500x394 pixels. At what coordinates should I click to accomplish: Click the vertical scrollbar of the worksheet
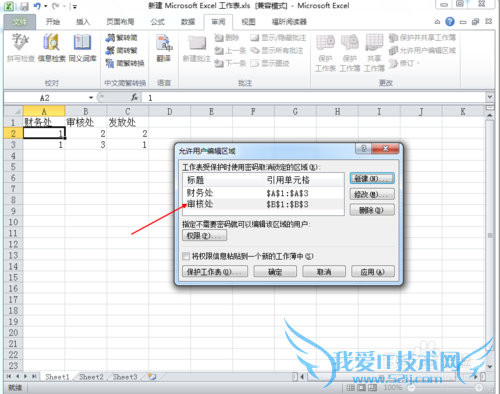(490, 235)
